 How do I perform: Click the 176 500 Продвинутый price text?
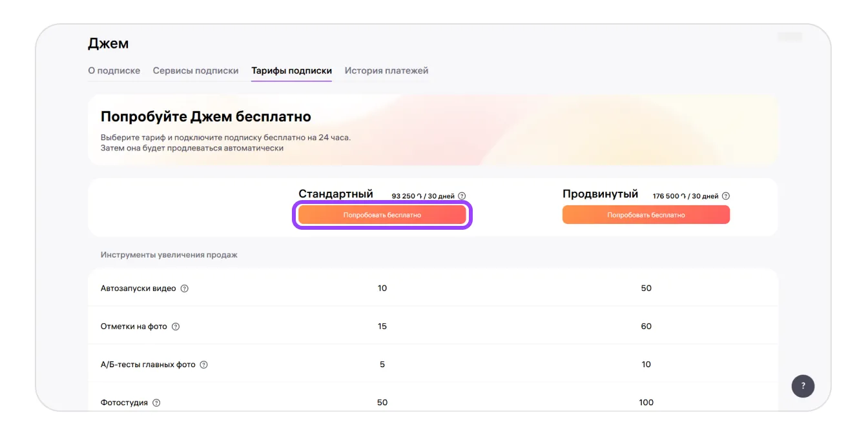coord(685,196)
